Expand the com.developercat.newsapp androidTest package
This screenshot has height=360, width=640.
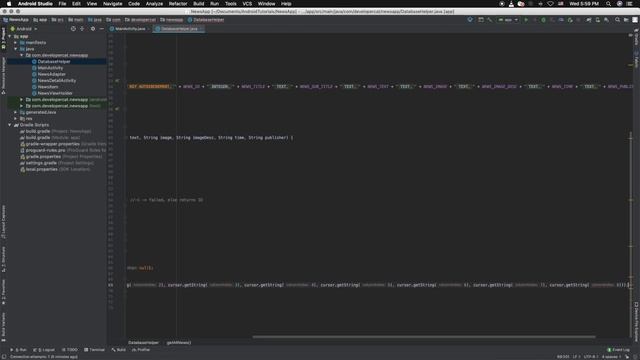22,100
